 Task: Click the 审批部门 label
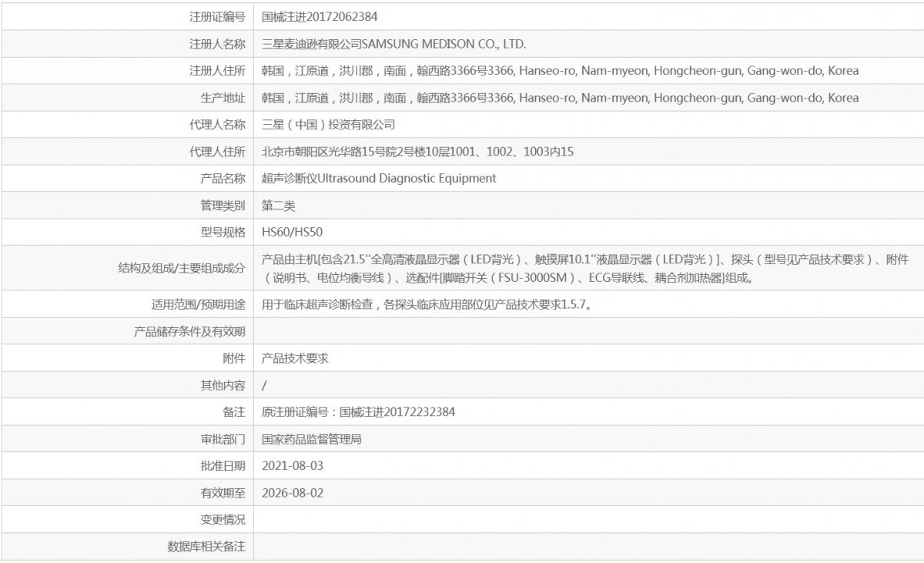pyautogui.click(x=223, y=439)
